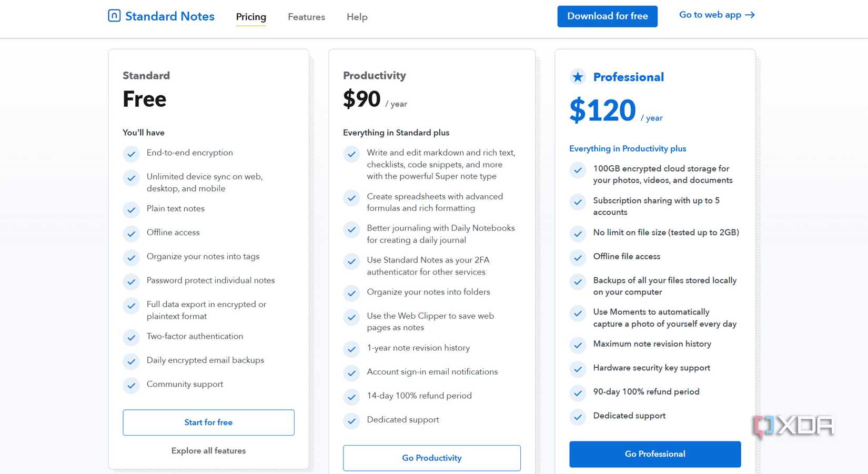The image size is (868, 474).
Task: Switch to the Pricing tab
Action: pos(251,17)
